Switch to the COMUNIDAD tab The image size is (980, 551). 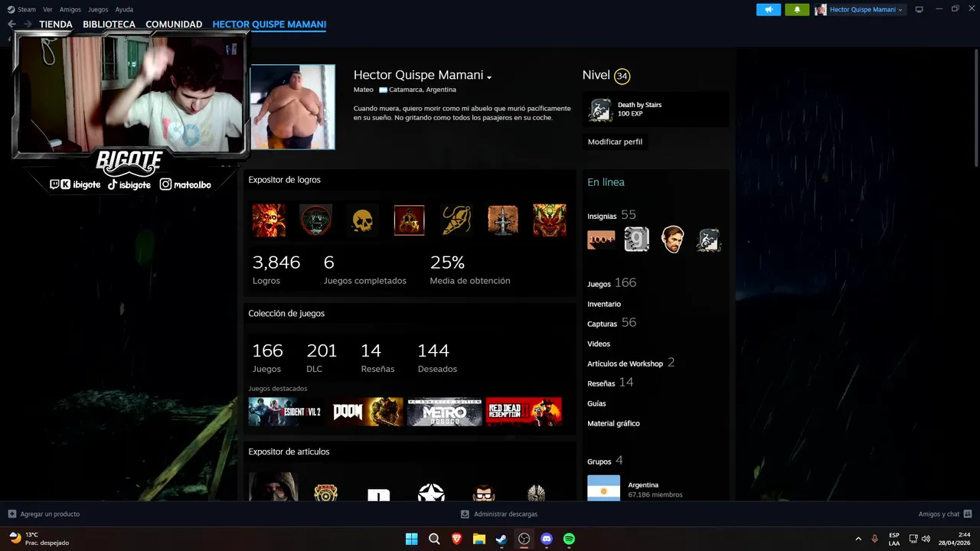coord(174,24)
